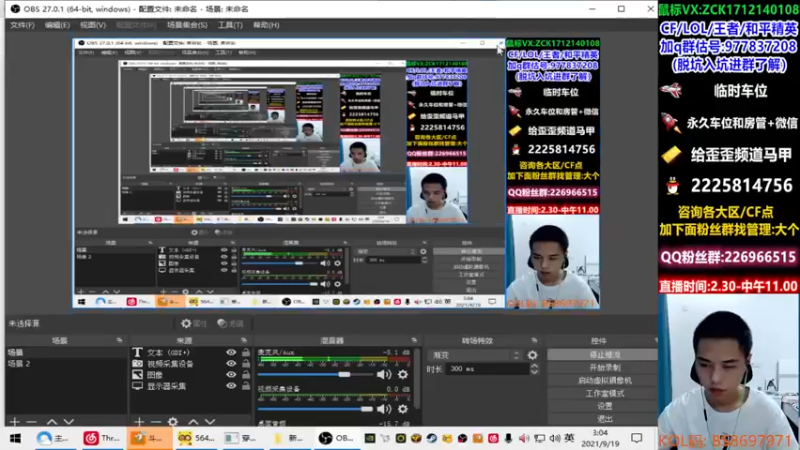Toggle the lock on 图像 source

point(246,375)
